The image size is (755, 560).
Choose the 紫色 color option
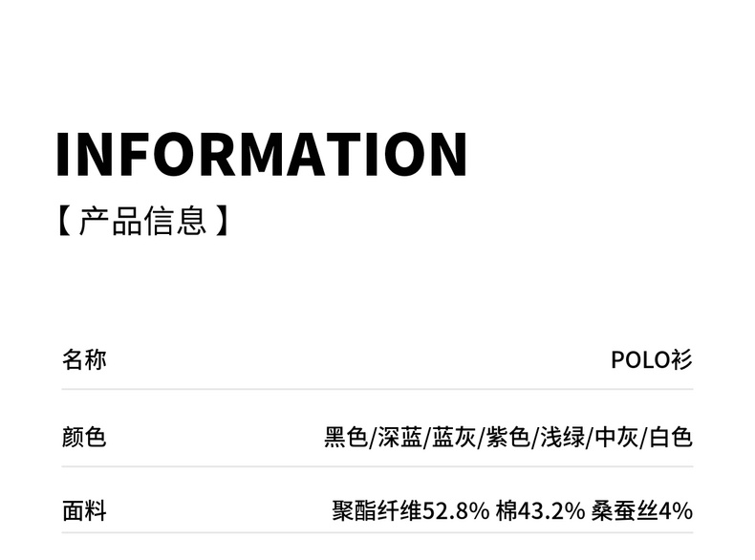point(507,438)
